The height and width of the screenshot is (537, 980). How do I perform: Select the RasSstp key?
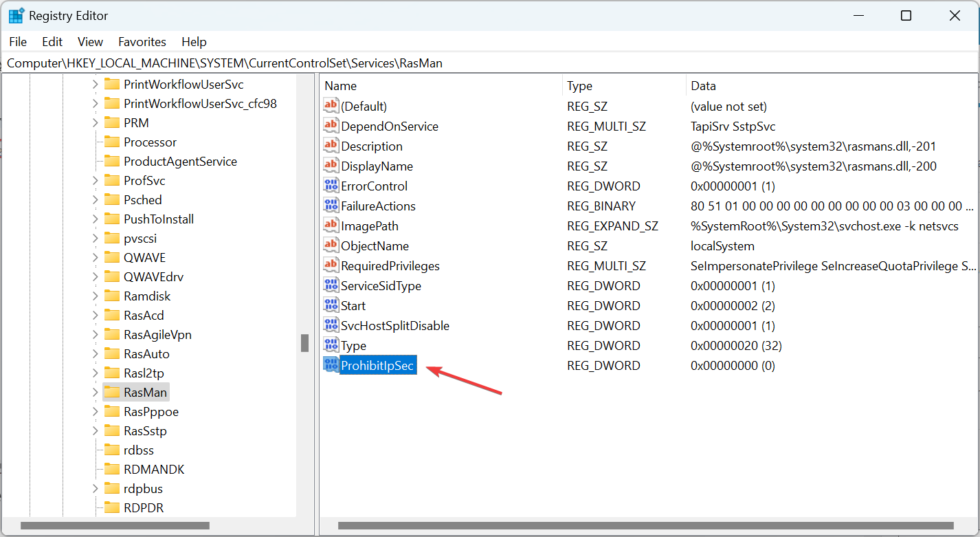pos(145,430)
